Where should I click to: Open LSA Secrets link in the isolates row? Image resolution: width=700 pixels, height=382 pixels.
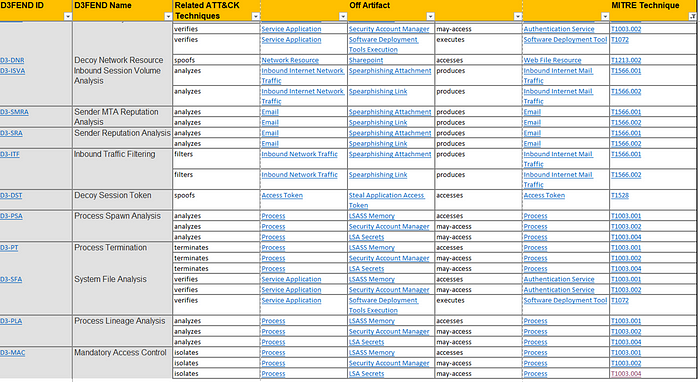[x=367, y=374]
